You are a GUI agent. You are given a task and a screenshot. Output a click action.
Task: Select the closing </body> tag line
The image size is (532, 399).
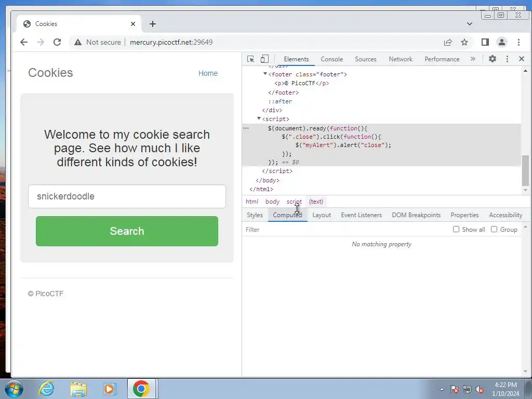[268, 180]
